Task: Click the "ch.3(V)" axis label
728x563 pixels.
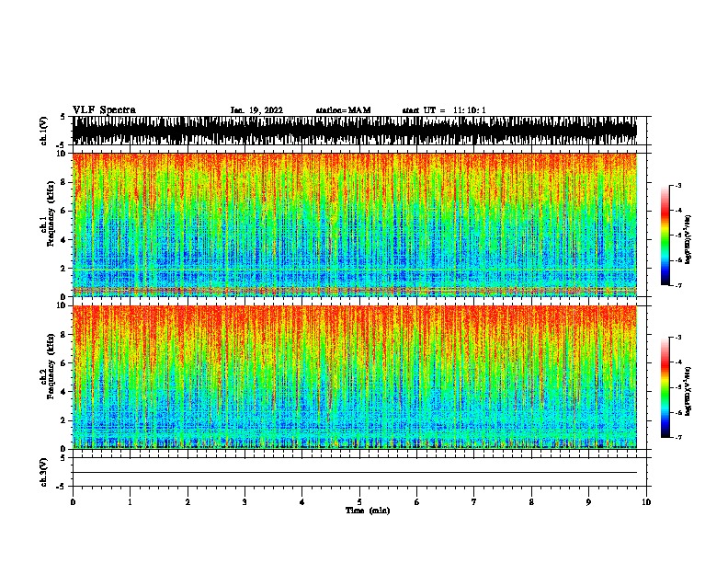Action: tap(44, 472)
